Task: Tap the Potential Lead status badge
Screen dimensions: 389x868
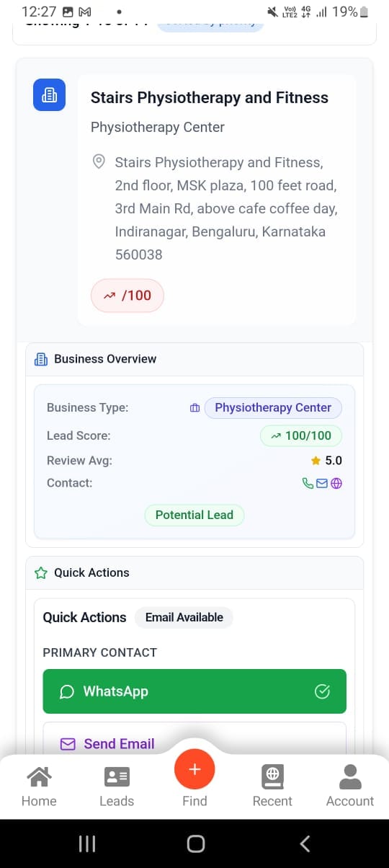Action: tap(194, 515)
